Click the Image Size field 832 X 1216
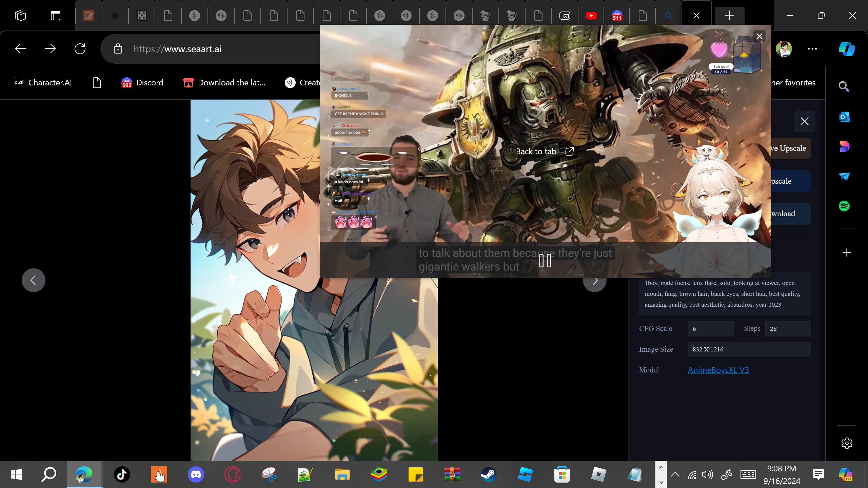The image size is (868, 488). [749, 349]
